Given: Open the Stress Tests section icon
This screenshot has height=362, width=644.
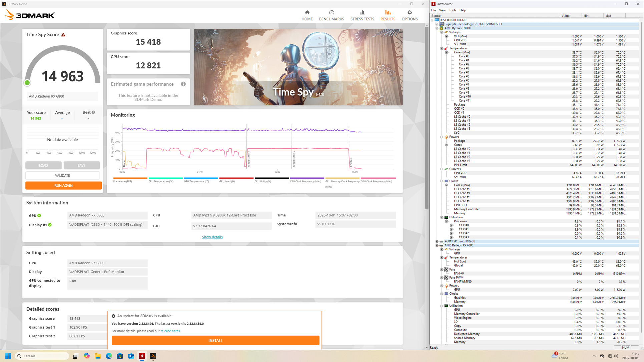Looking at the screenshot, I should [x=362, y=13].
